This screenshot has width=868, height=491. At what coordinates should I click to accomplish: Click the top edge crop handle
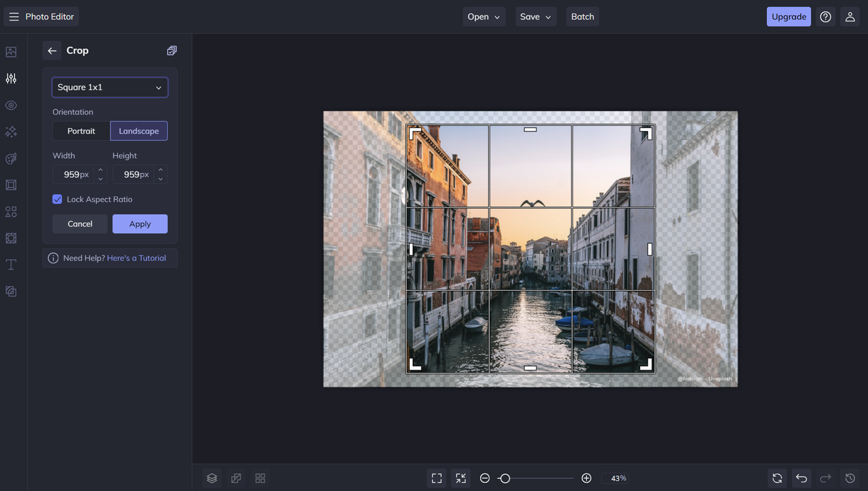coord(530,130)
